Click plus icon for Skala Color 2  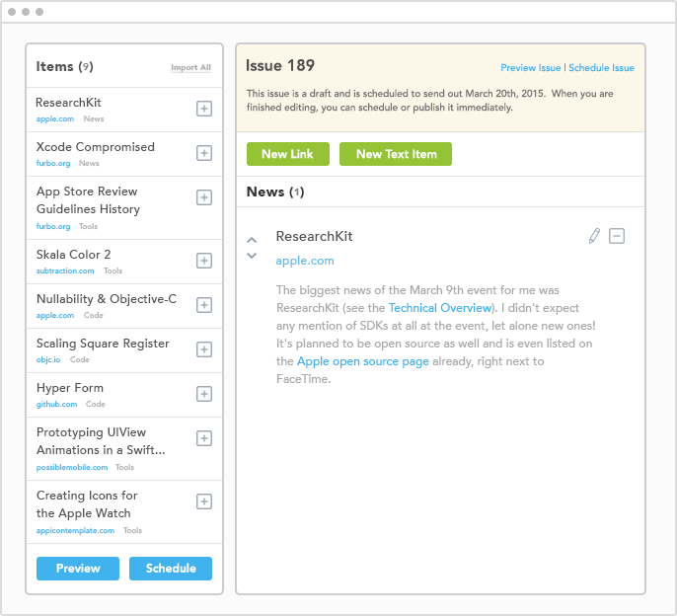(204, 261)
